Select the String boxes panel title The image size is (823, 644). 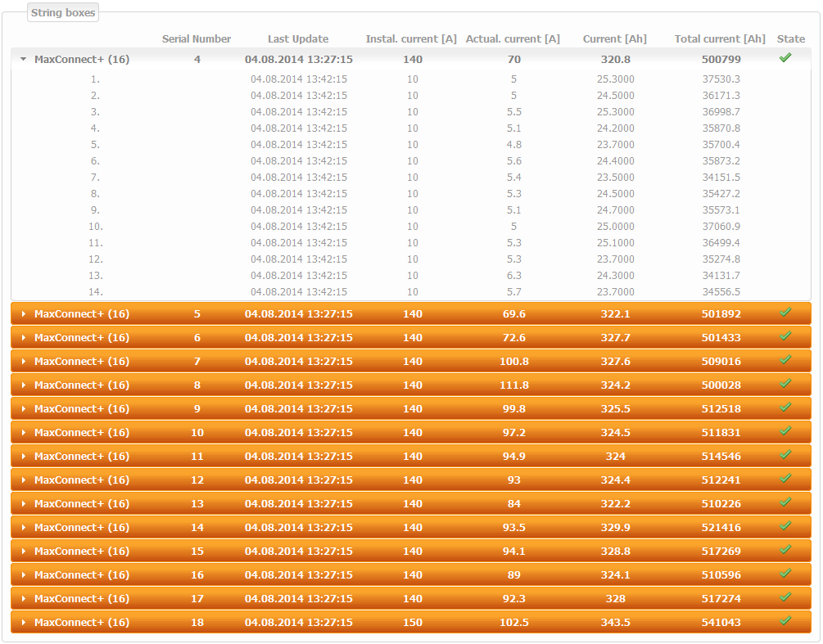63,12
